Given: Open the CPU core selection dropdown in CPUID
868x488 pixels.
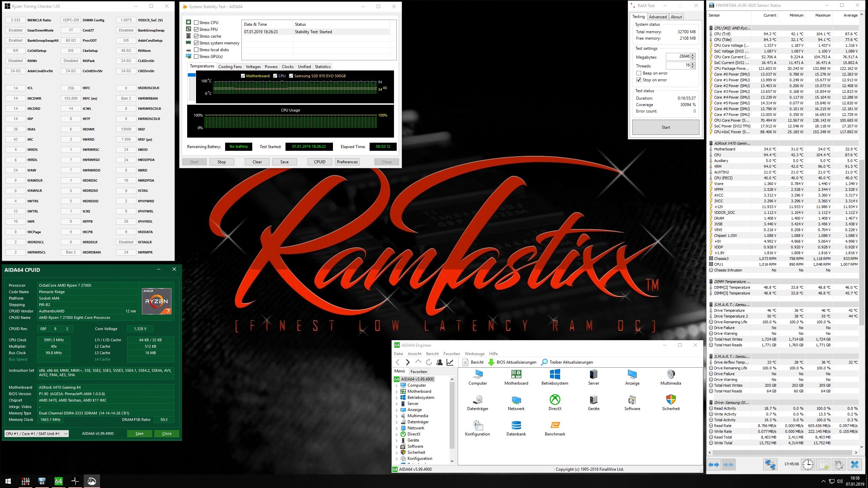Looking at the screenshot, I should pos(65,433).
